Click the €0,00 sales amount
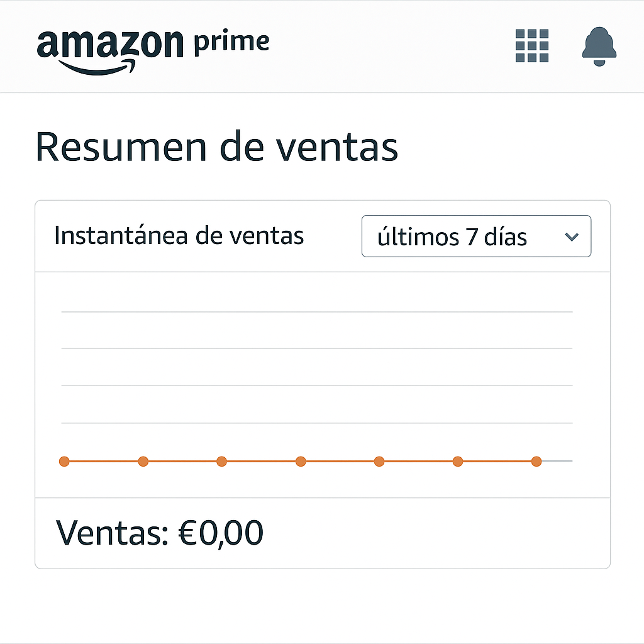 point(221,533)
